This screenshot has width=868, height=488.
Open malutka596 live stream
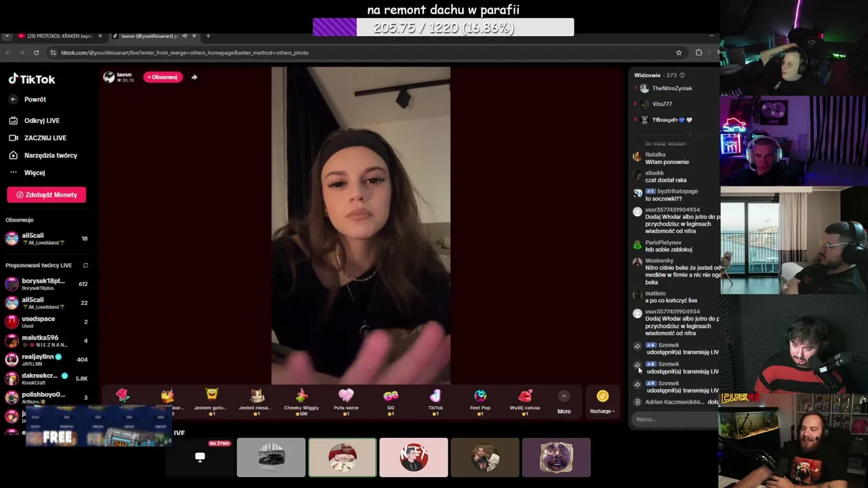coord(46,341)
